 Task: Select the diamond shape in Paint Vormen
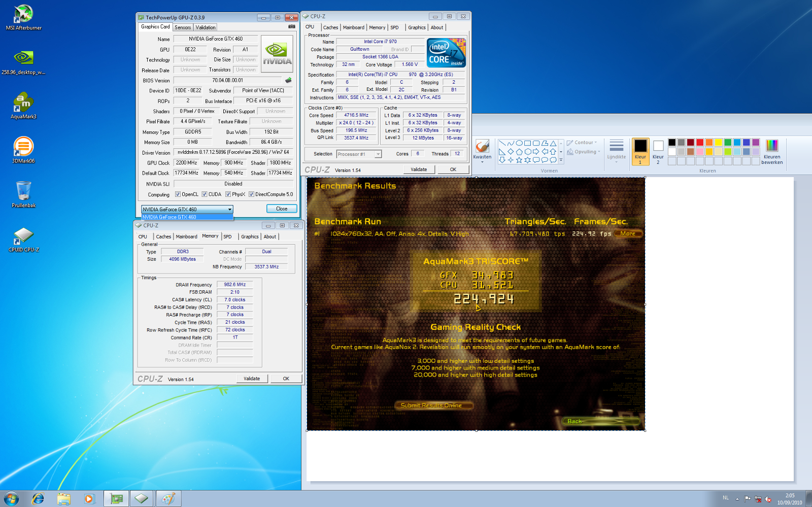click(511, 152)
